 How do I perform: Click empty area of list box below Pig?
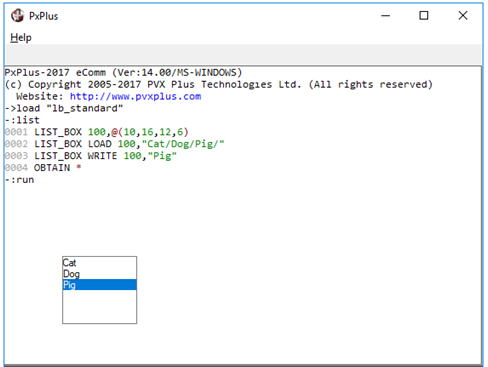click(x=99, y=306)
